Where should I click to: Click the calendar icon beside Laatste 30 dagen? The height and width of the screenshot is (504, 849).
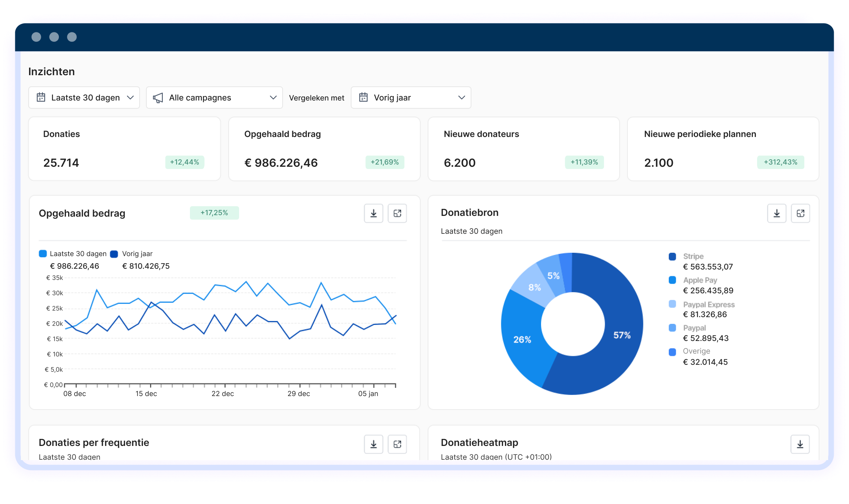tap(41, 98)
